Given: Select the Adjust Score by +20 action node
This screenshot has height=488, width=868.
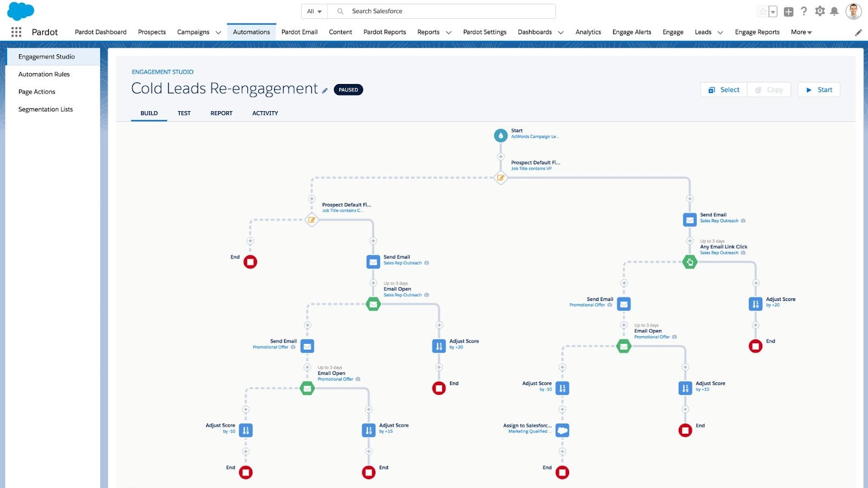Looking at the screenshot, I should (x=438, y=345).
